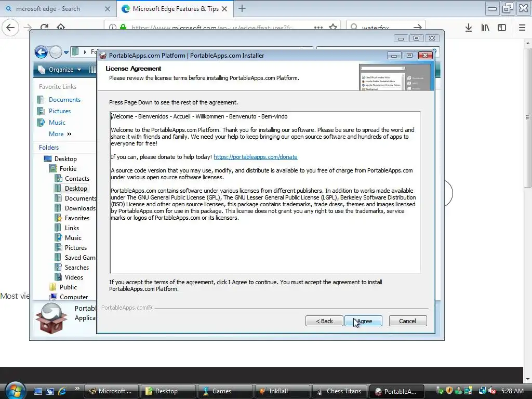Switch to Microsoft Edge Features & Tips tab
This screenshot has height=399, width=532.
pyautogui.click(x=176, y=9)
